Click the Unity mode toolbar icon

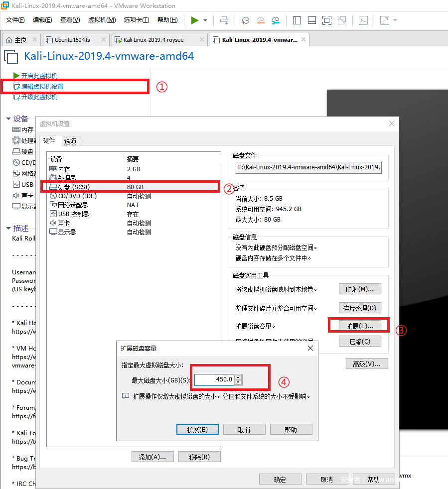point(342,20)
